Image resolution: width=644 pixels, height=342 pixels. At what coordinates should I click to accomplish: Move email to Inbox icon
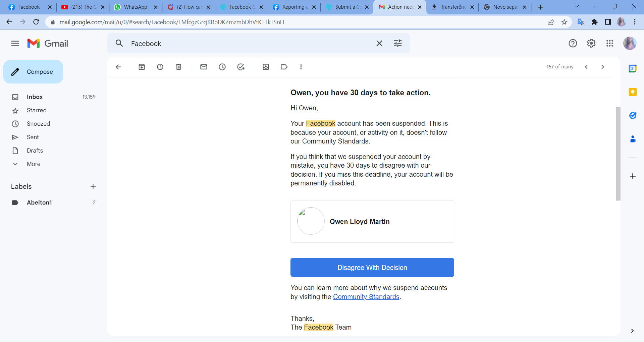(x=266, y=67)
